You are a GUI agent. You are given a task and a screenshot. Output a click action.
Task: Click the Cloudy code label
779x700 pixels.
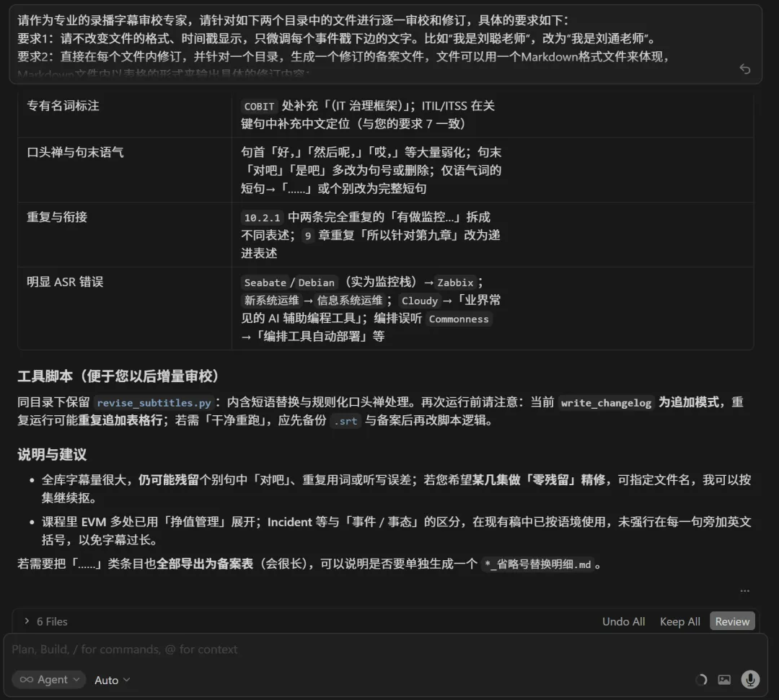pyautogui.click(x=419, y=301)
